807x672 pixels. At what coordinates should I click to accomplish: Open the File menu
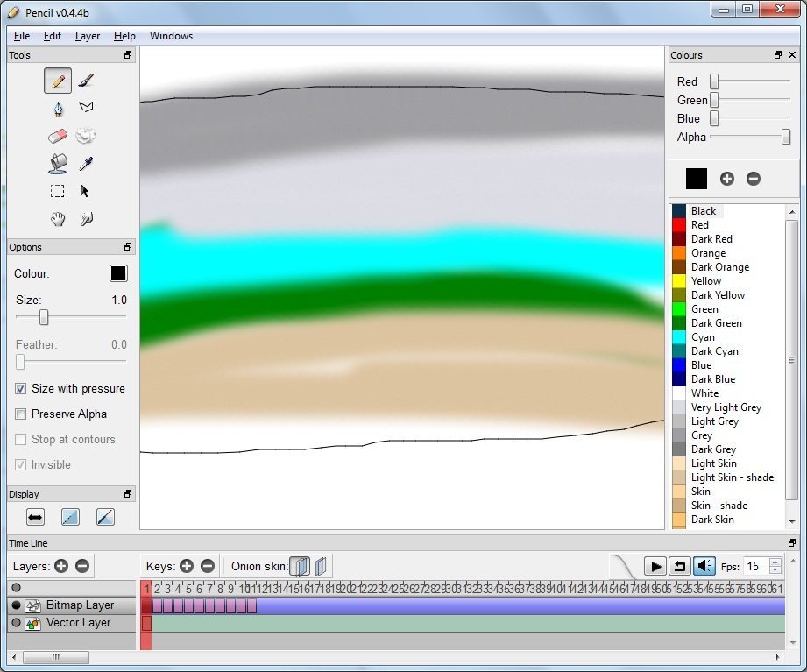tap(22, 36)
